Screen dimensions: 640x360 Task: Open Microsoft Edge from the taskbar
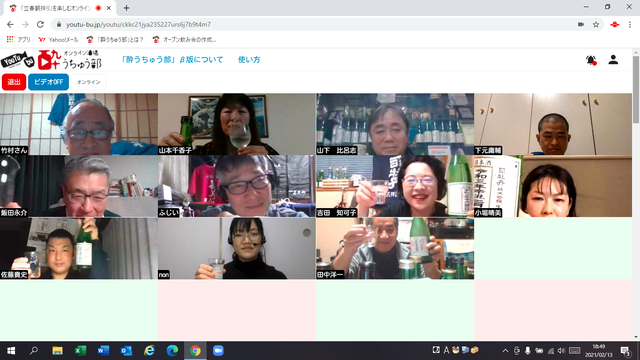(172, 351)
